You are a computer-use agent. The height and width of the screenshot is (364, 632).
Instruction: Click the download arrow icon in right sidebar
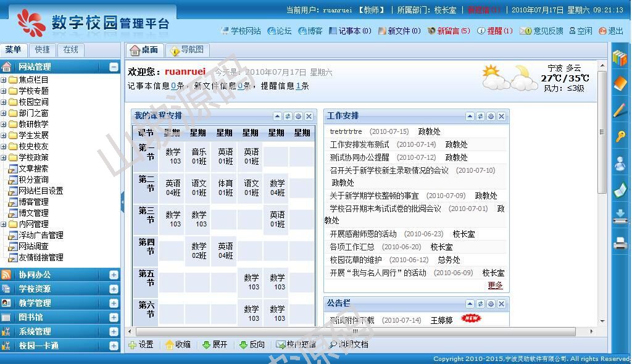coord(620,217)
